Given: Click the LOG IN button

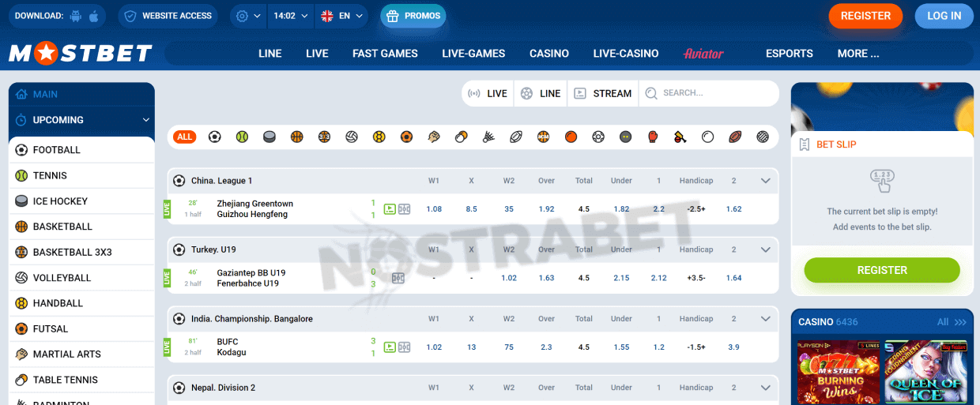Looking at the screenshot, I should (x=944, y=16).
